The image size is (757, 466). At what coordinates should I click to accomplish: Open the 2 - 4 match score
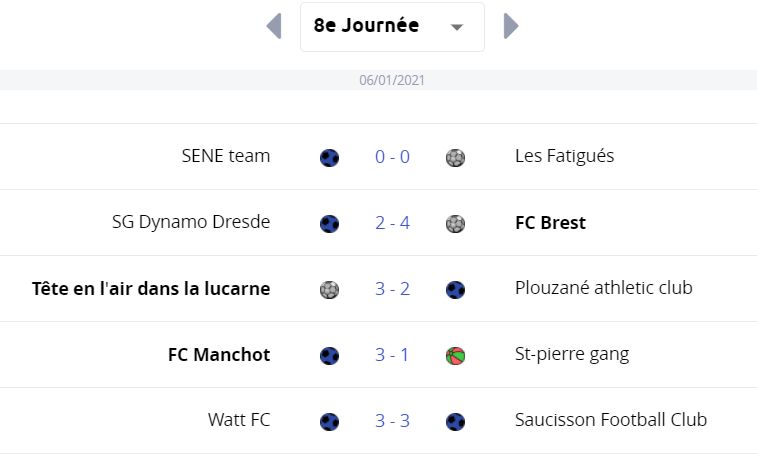(392, 223)
